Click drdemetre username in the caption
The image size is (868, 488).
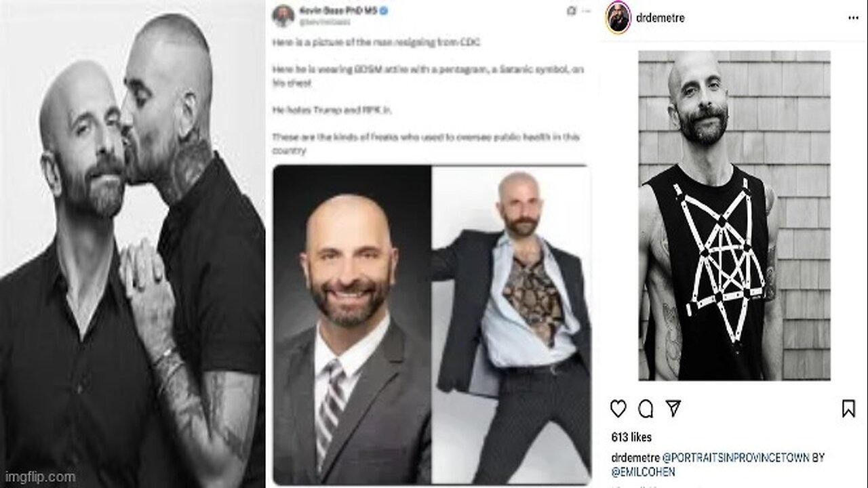point(631,457)
